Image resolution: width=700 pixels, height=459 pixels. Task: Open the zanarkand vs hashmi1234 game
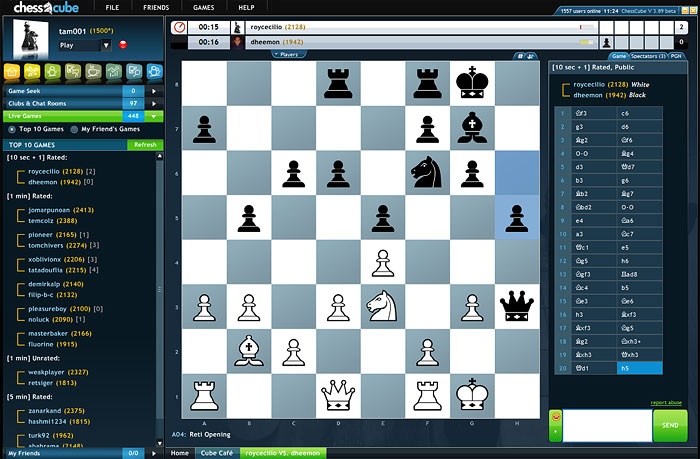coord(53,416)
